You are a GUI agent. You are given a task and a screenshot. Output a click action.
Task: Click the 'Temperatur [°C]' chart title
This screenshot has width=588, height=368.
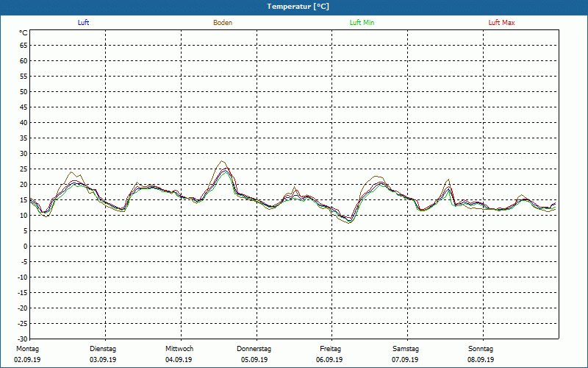[x=298, y=7]
